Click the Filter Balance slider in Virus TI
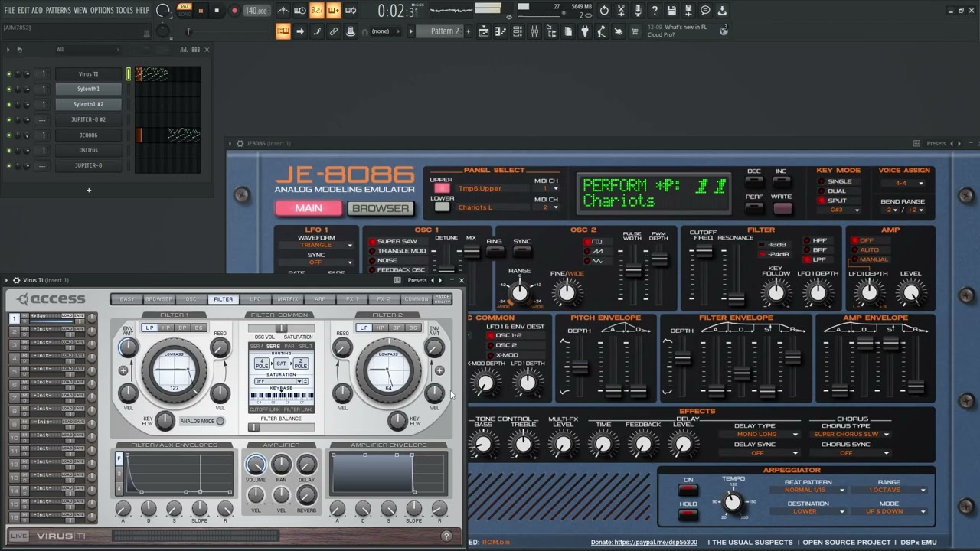Viewport: 980px width, 551px height. (x=281, y=427)
